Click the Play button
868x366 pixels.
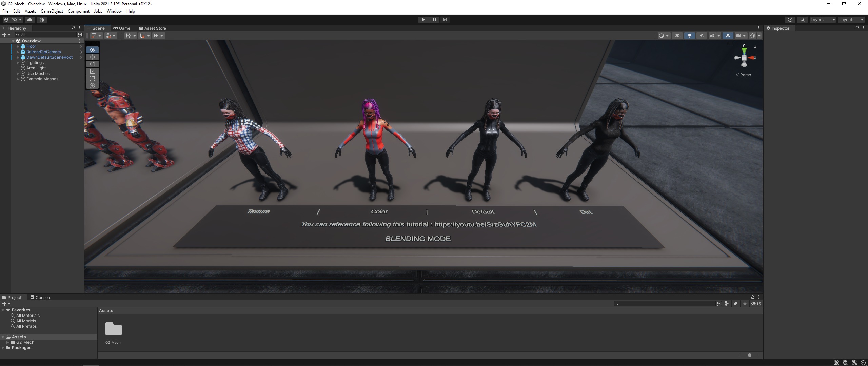[423, 20]
